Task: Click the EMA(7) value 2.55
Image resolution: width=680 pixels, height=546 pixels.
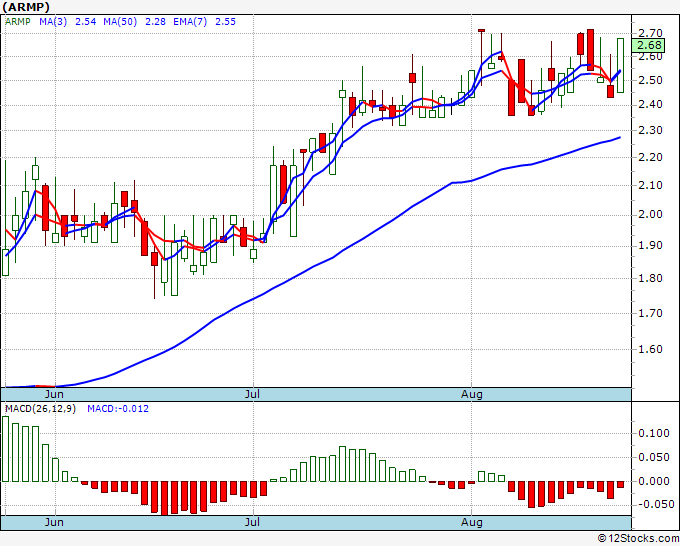Action: coord(226,22)
